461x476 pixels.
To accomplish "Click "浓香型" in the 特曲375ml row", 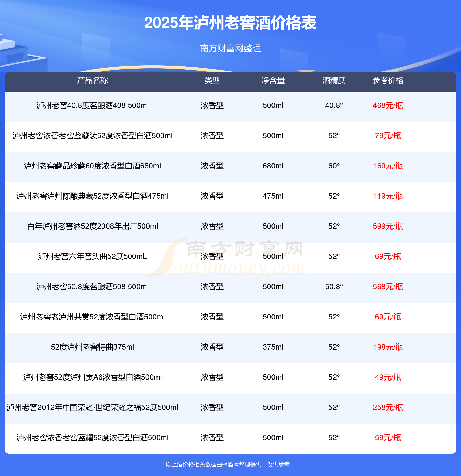I will (212, 347).
